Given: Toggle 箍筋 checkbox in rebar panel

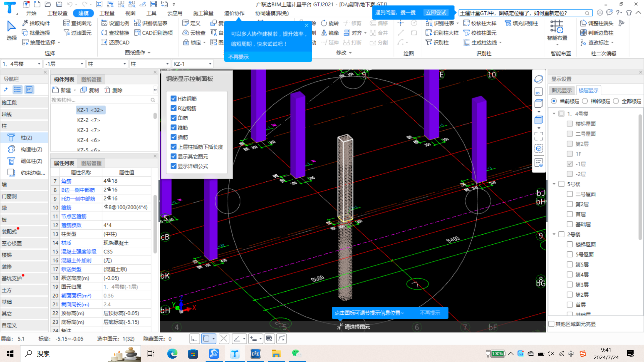Looking at the screenshot, I should (x=173, y=128).
